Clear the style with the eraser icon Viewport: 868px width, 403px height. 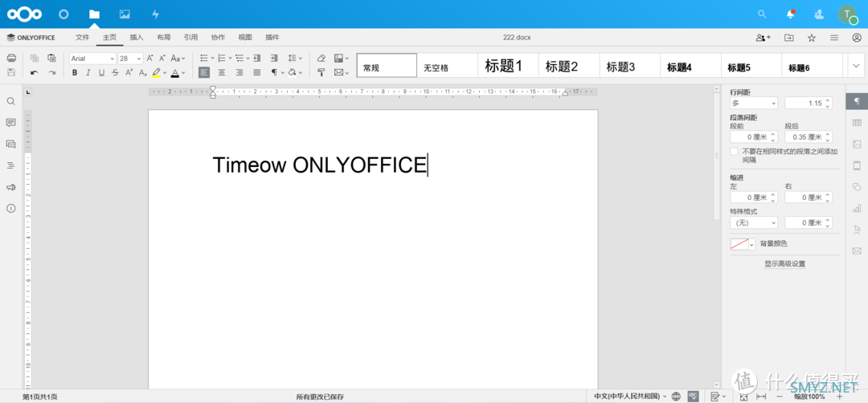click(x=321, y=58)
